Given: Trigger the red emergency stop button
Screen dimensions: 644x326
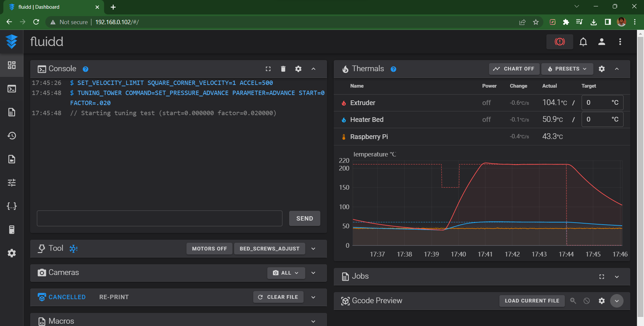Looking at the screenshot, I should pos(559,42).
